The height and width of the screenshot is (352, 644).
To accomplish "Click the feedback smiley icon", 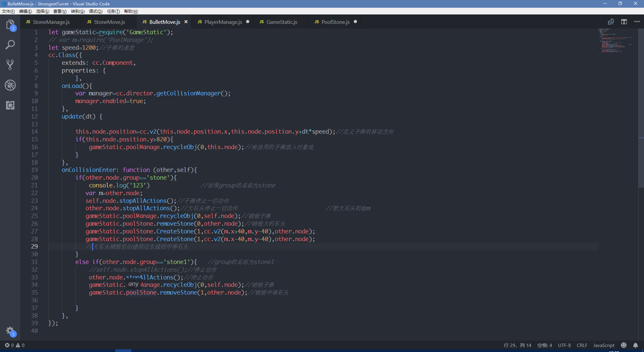I will [x=624, y=345].
